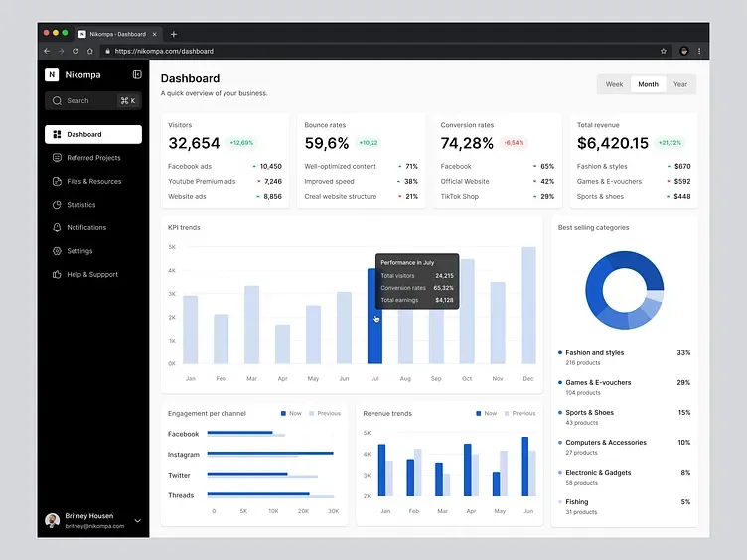Open the browser three-dot menu
Viewport: 747px width, 560px height.
pos(699,51)
